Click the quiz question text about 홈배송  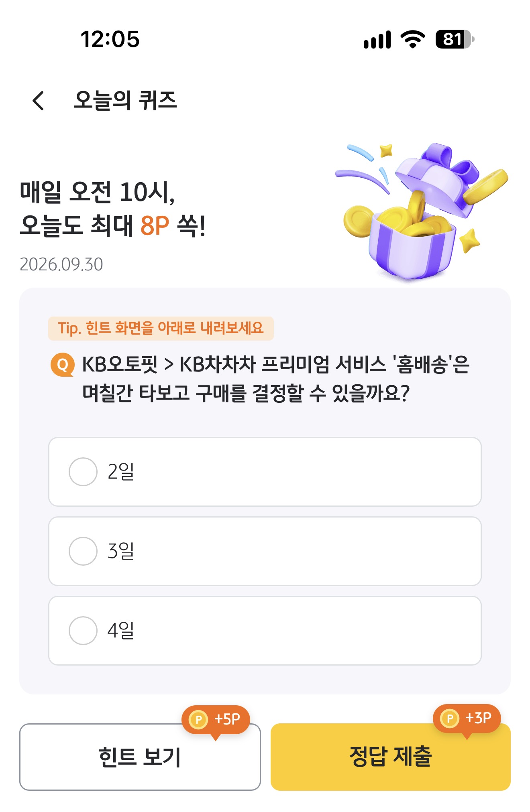pyautogui.click(x=276, y=379)
